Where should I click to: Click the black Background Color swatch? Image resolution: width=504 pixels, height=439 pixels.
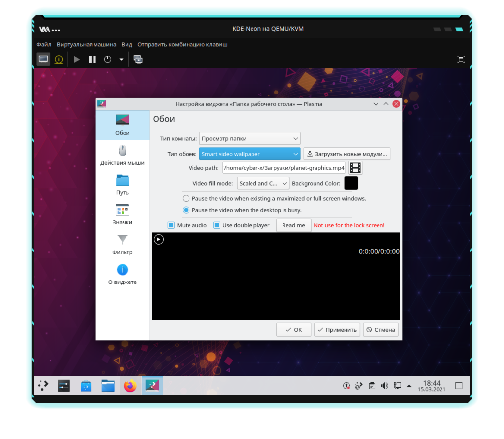351,183
